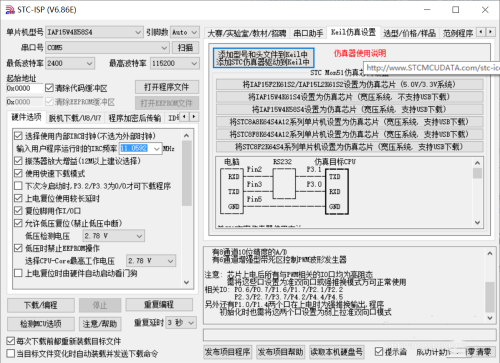Set STC8F8K64S4A12 series as emulation chip

349,134
